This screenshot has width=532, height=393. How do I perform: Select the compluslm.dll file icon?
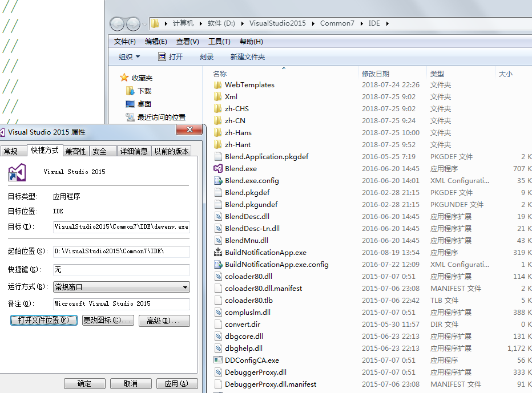(x=218, y=313)
